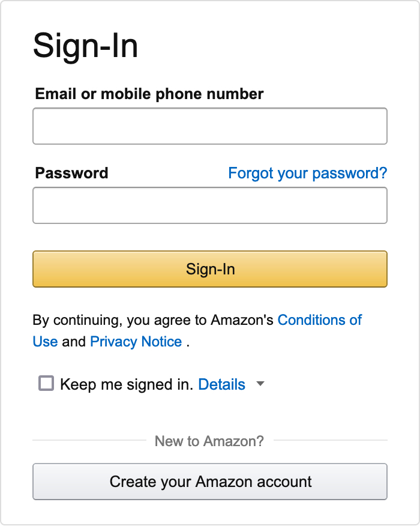Click the word and before Privacy Notice

click(x=74, y=342)
